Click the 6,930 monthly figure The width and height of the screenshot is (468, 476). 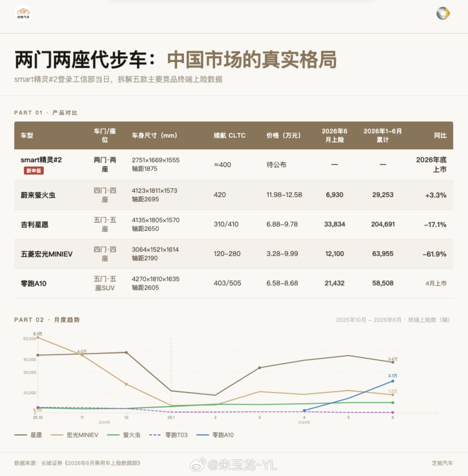click(334, 195)
